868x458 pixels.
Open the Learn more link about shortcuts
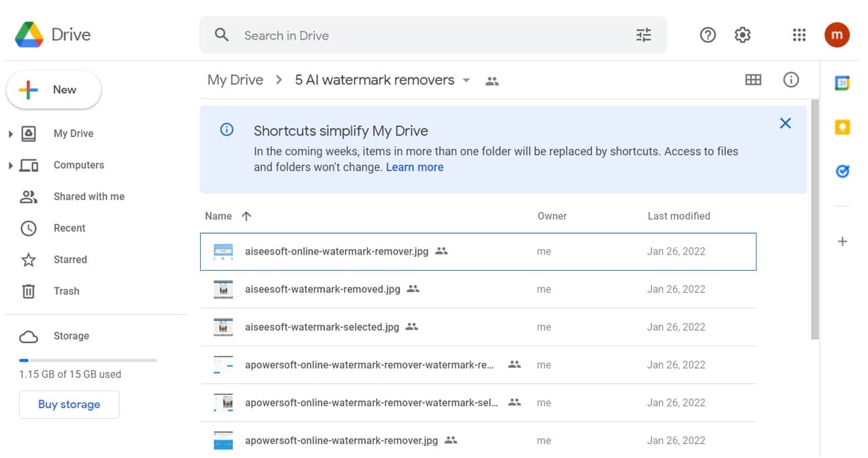tap(414, 167)
